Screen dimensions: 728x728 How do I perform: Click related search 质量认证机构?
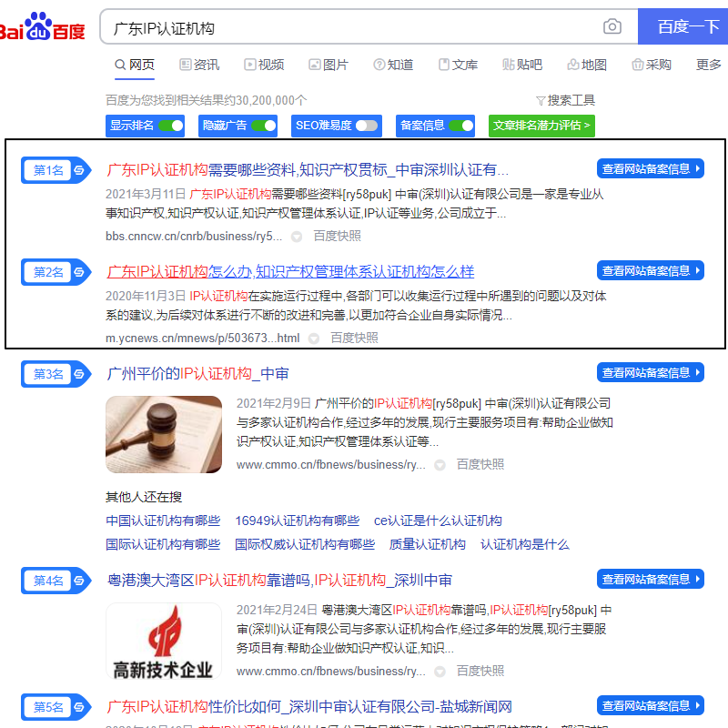(x=427, y=544)
